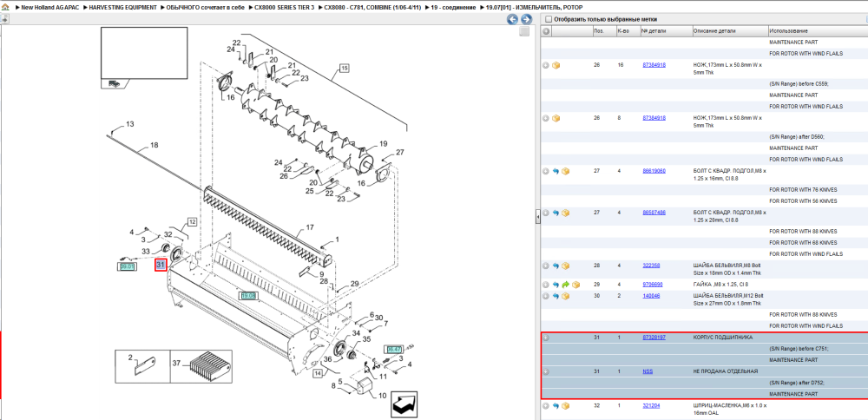868x420 pixels.
Task: Add part 26 quantity 8 with plus icon
Action: point(546,118)
